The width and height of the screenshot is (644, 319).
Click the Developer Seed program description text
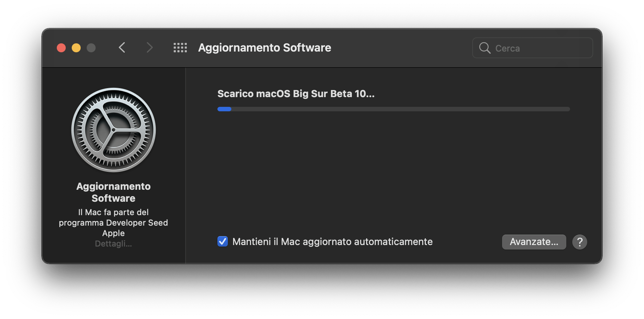113,223
